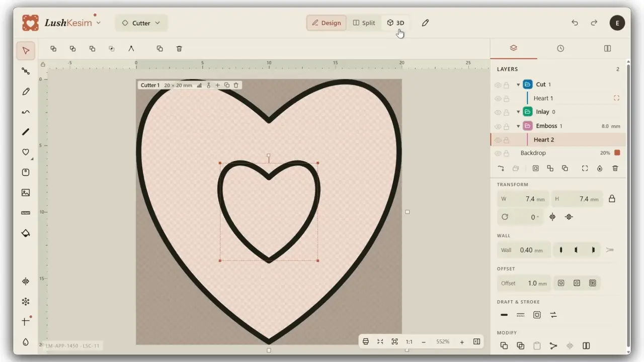The image size is (644, 362).
Task: Pick the node editing tool
Action: pos(26,71)
